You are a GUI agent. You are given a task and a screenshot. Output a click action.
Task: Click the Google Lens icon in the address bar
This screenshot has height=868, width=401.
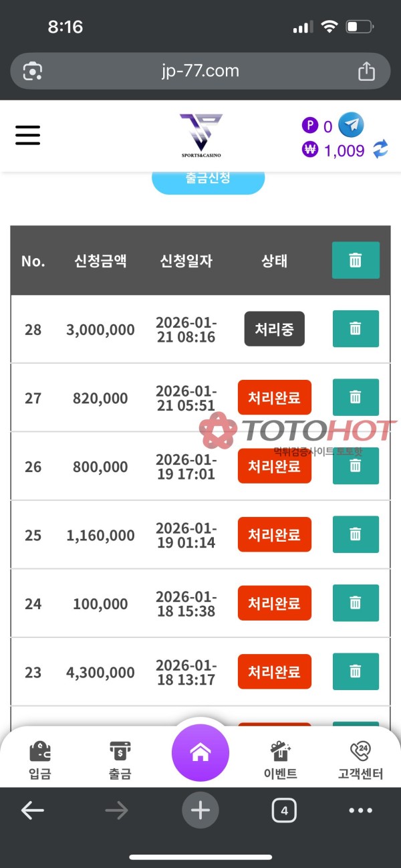pyautogui.click(x=33, y=70)
